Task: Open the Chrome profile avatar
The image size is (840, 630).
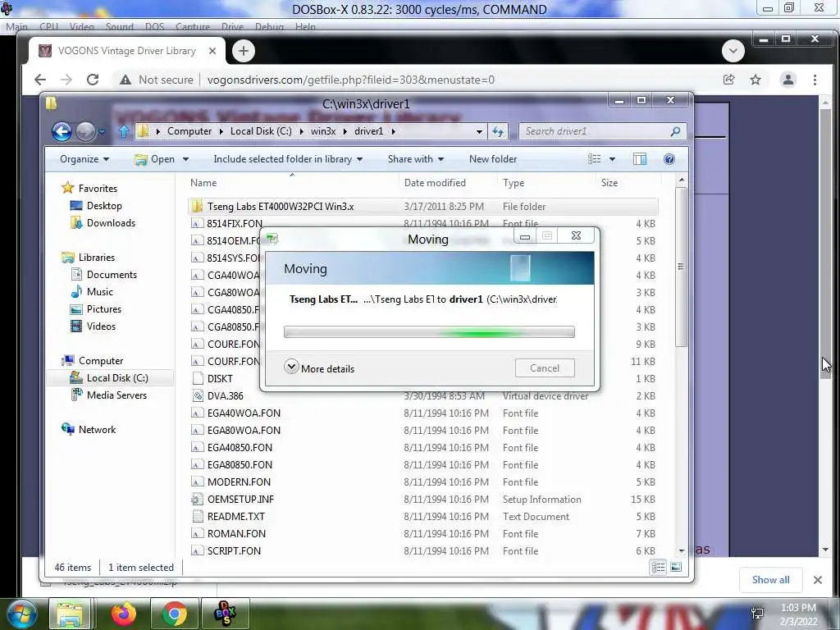Action: coord(788,80)
